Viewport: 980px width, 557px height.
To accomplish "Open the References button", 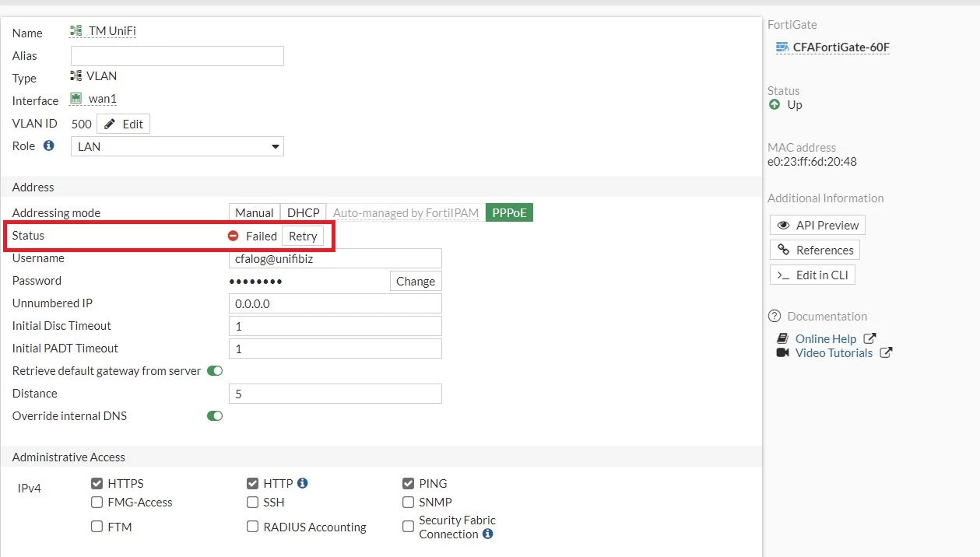I will tap(815, 250).
